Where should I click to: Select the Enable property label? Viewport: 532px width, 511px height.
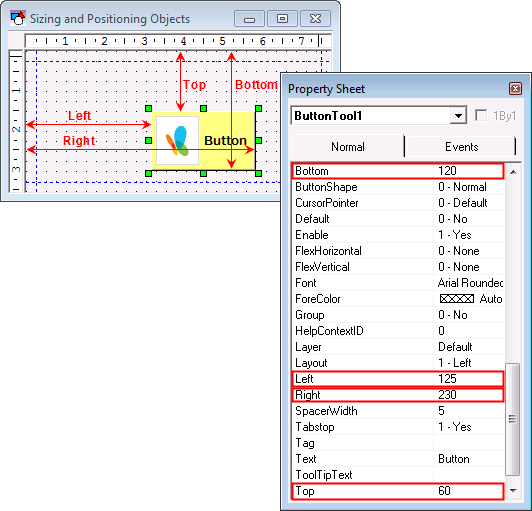coord(311,234)
